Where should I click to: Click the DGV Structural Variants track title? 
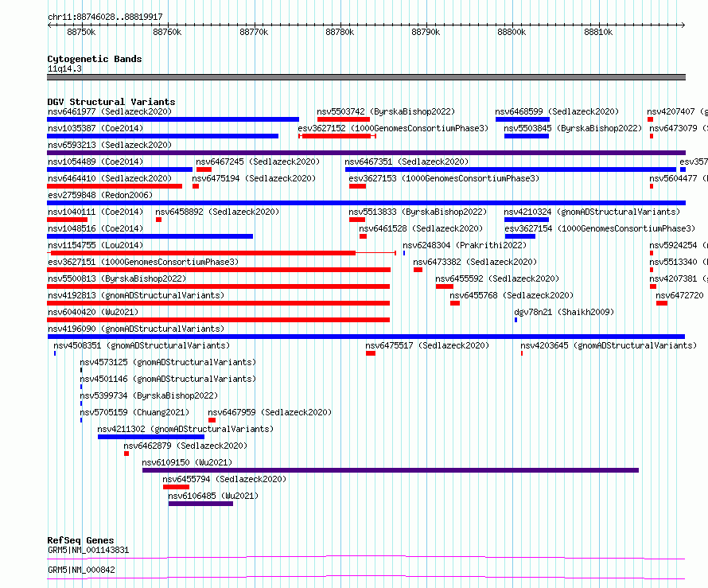click(111, 102)
